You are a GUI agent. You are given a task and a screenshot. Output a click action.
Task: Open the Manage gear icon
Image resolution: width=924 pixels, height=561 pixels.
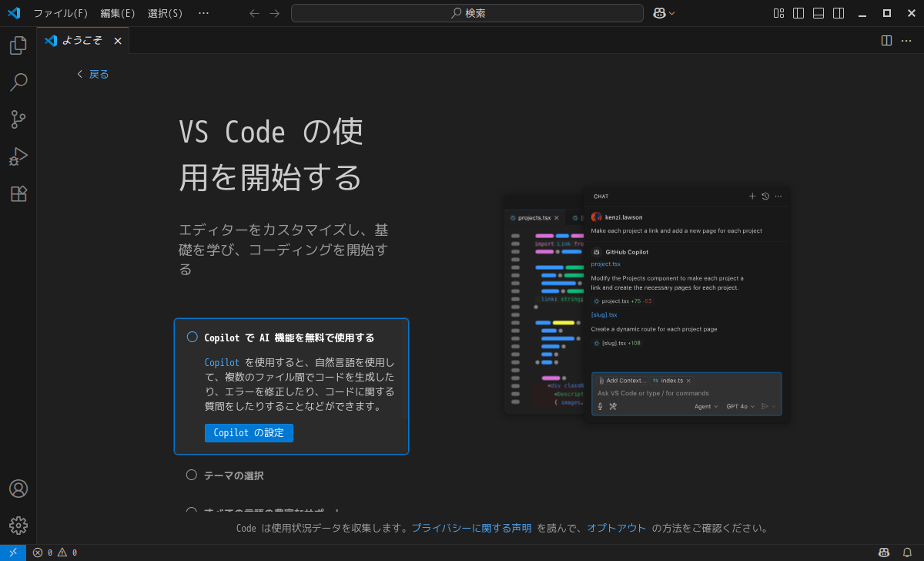pyautogui.click(x=18, y=526)
